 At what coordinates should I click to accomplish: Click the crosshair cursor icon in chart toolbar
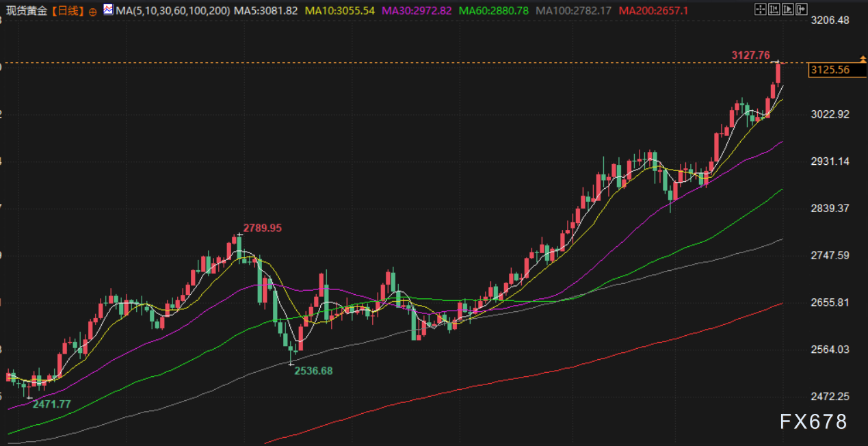[x=760, y=10]
